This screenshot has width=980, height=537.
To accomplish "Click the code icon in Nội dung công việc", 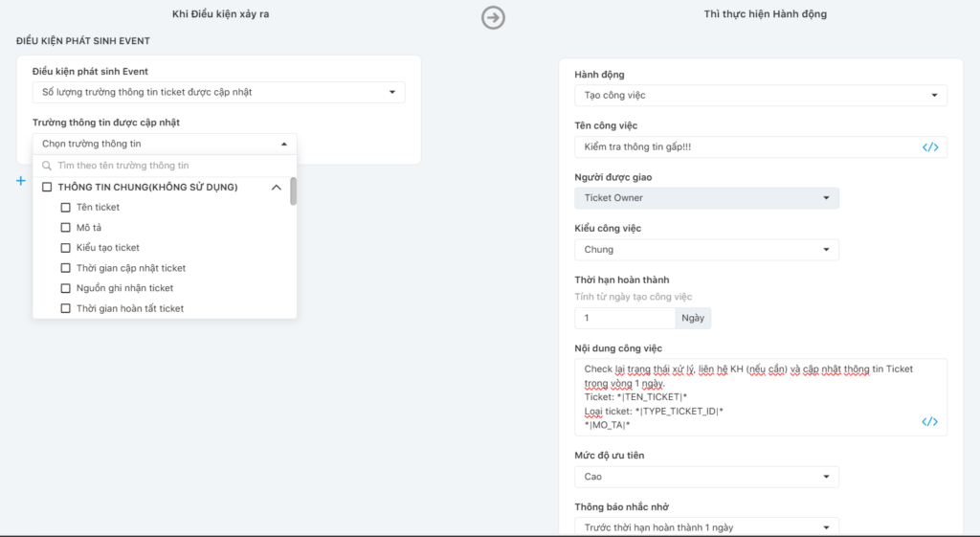I will click(929, 422).
